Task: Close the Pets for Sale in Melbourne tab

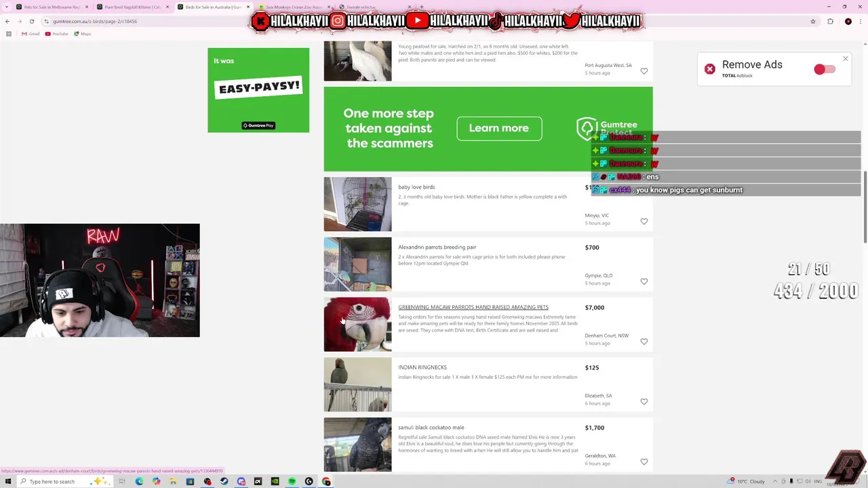Action: click(86, 7)
